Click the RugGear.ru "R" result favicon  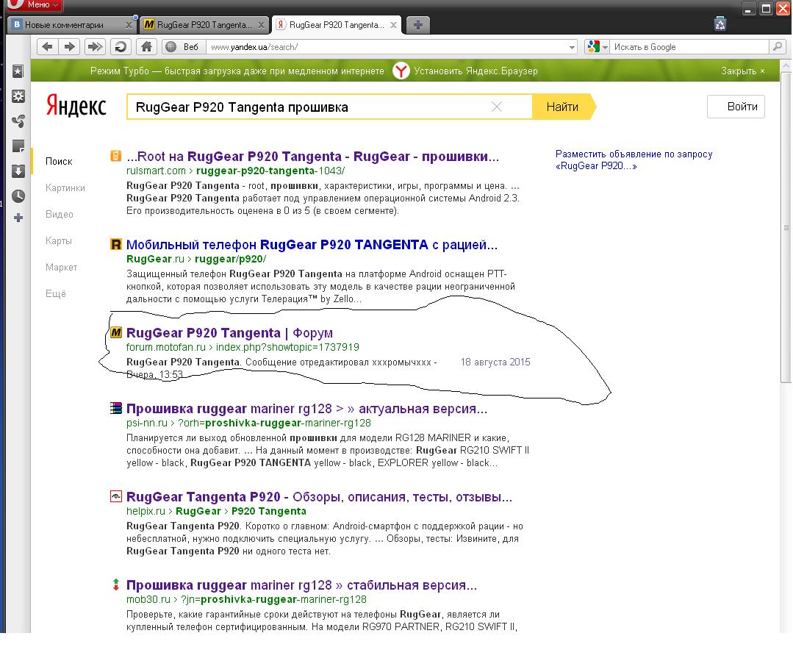click(116, 244)
